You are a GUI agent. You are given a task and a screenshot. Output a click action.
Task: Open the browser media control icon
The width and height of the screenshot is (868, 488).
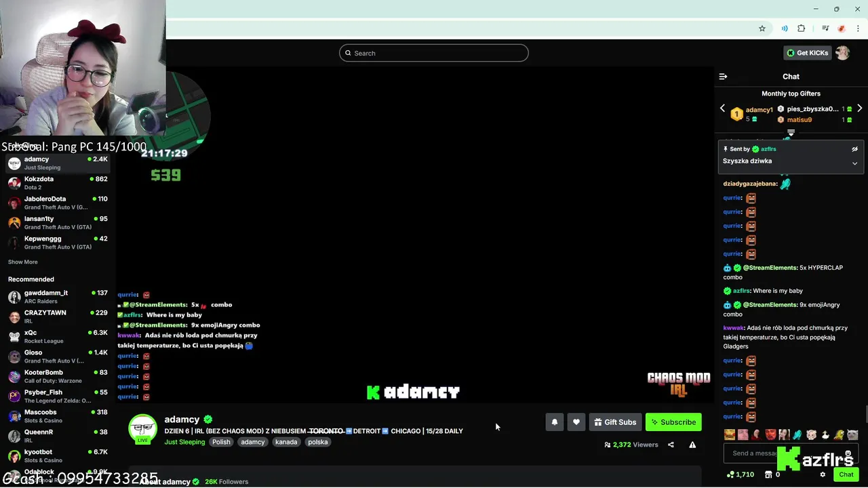point(825,28)
